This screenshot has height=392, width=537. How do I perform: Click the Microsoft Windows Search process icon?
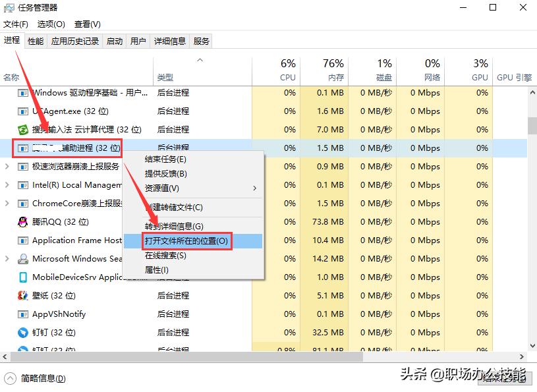coord(22,258)
